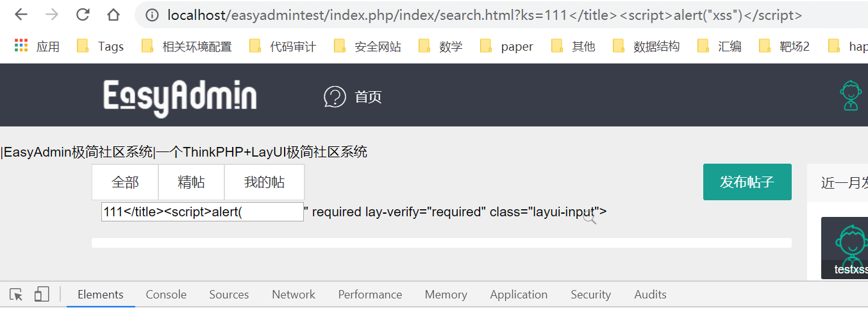Open the 数学 bookmark folder
The width and height of the screenshot is (868, 310).
tap(440, 46)
